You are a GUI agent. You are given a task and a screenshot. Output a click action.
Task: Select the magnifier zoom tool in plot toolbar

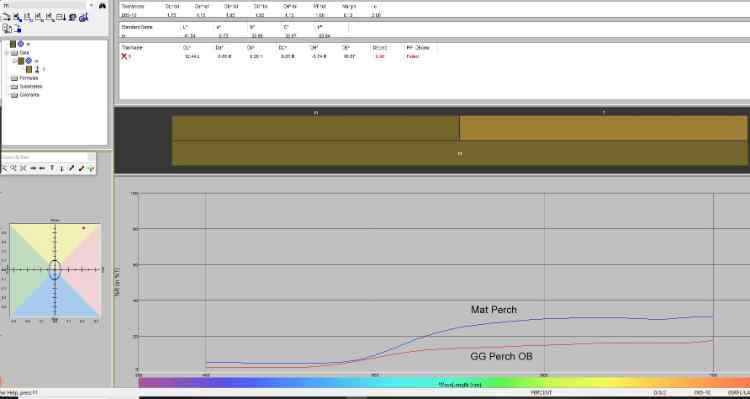14,168
